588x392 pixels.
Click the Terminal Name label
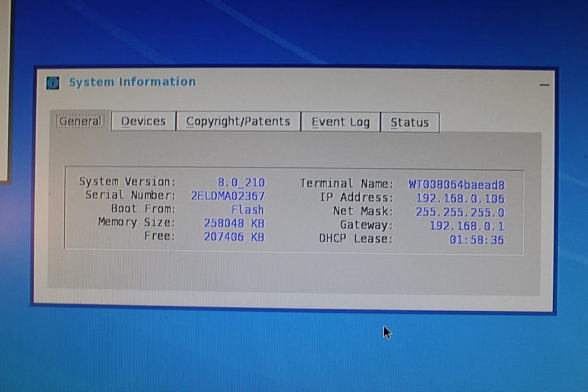point(346,183)
